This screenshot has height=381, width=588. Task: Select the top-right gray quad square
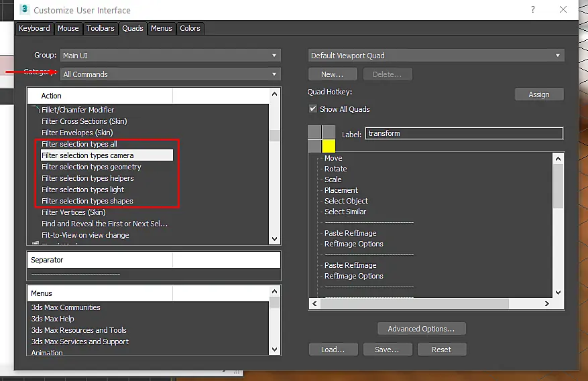point(329,132)
